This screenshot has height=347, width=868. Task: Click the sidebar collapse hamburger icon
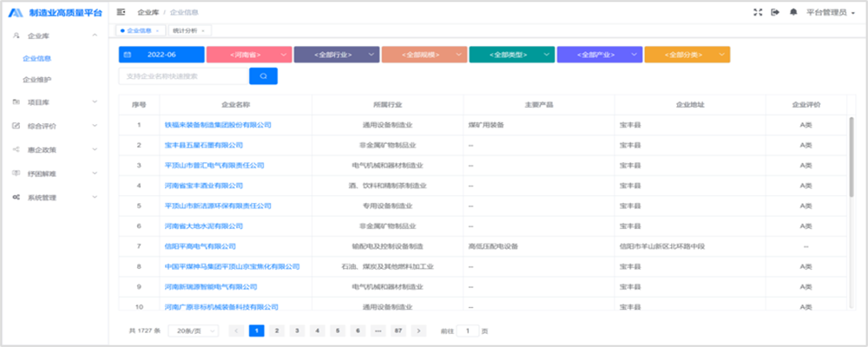[x=121, y=11]
